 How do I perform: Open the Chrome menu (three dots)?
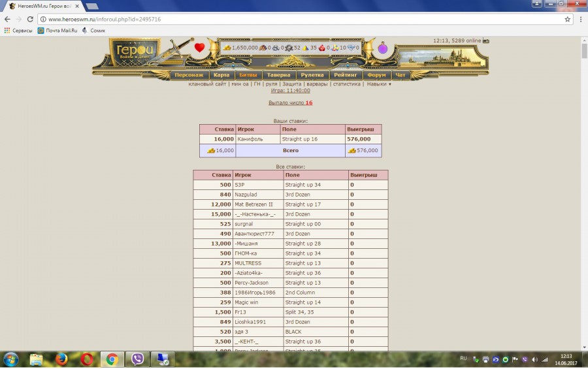tap(580, 20)
